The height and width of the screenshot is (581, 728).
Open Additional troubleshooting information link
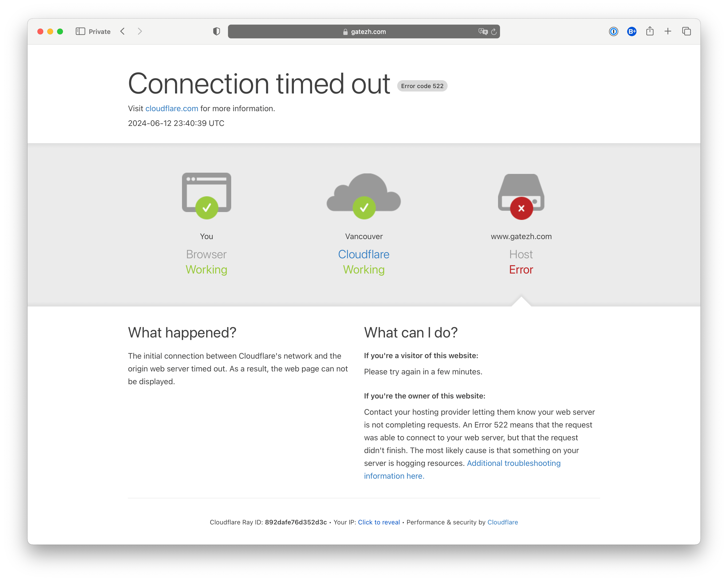513,463
